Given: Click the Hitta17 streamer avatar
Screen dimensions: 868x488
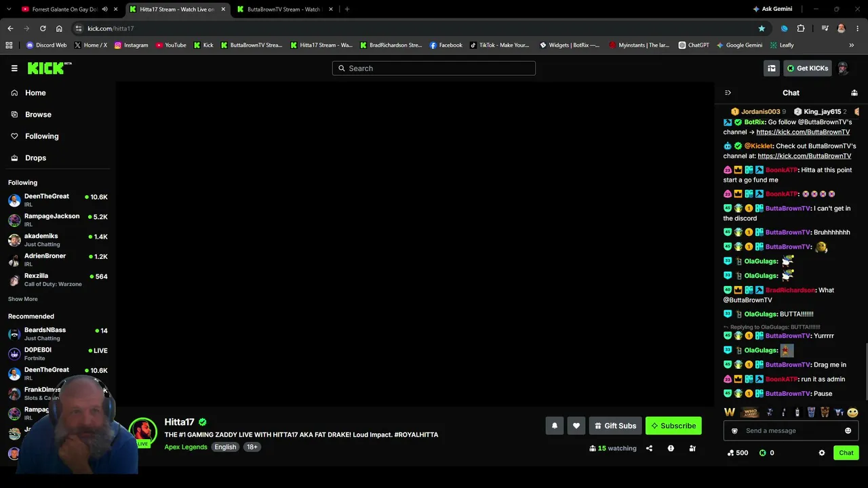Looking at the screenshot, I should (x=143, y=432).
